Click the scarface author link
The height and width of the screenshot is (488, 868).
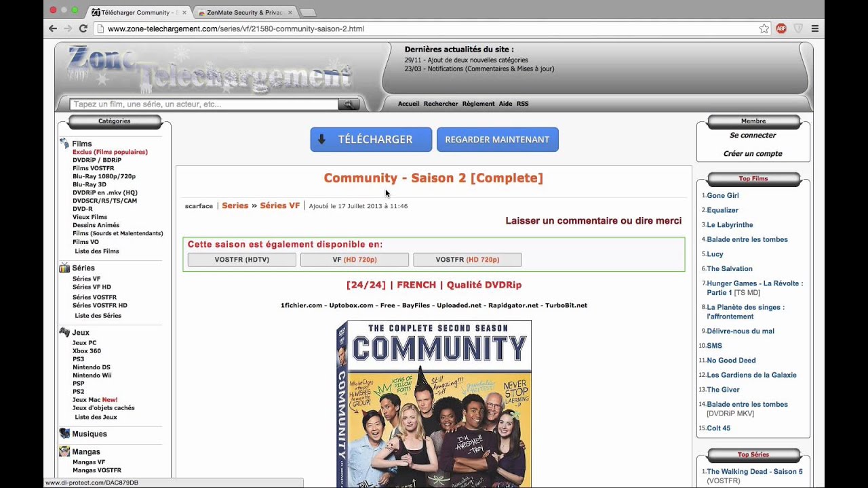click(199, 206)
